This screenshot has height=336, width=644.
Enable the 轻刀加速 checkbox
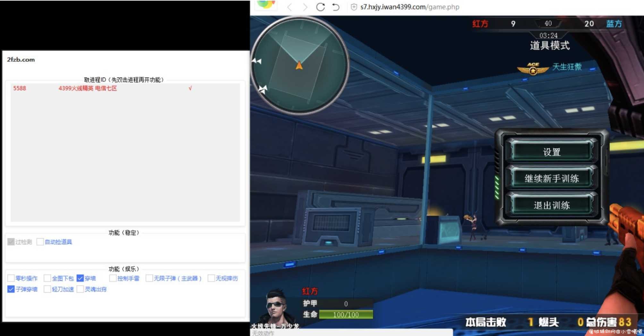point(47,289)
